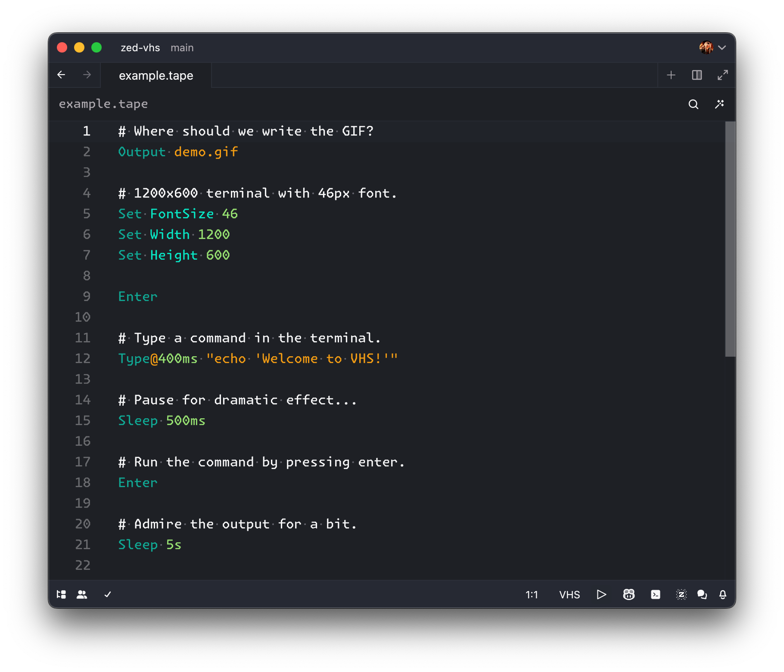Close the window with red button
784x672 pixels.
coord(62,47)
